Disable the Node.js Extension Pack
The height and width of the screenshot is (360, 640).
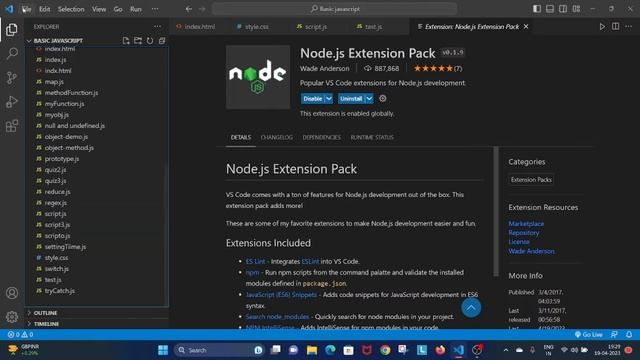(x=312, y=99)
